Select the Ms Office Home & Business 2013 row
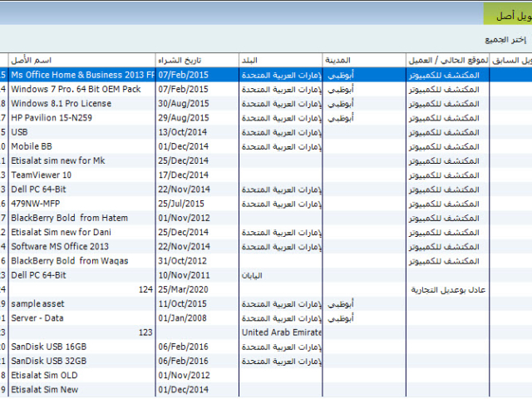Screen dimensions: 532x399 266,75
